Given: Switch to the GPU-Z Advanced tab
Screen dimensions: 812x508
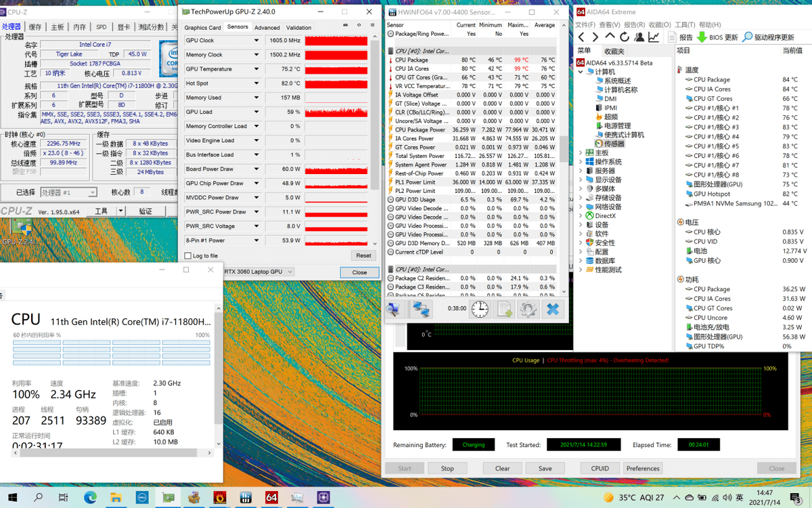Looking at the screenshot, I should point(267,28).
